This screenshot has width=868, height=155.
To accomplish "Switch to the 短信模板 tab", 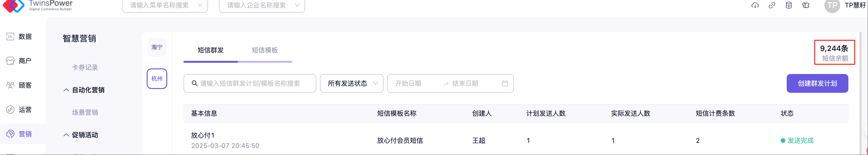I will click(x=264, y=50).
